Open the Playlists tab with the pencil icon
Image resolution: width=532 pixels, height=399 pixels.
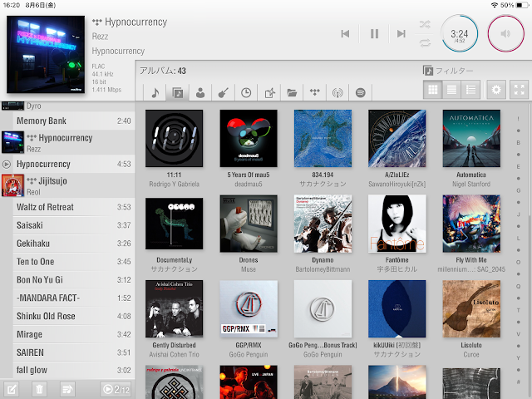(269, 92)
